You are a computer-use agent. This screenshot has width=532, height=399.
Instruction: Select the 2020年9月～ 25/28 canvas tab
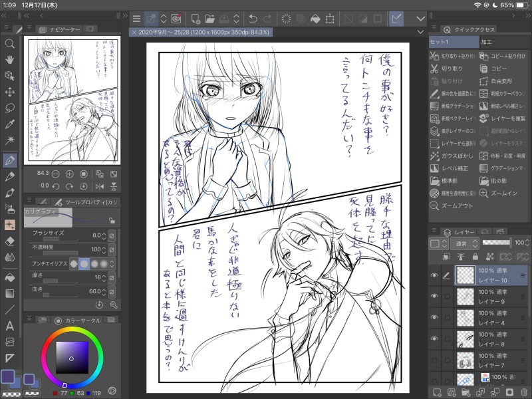point(201,32)
